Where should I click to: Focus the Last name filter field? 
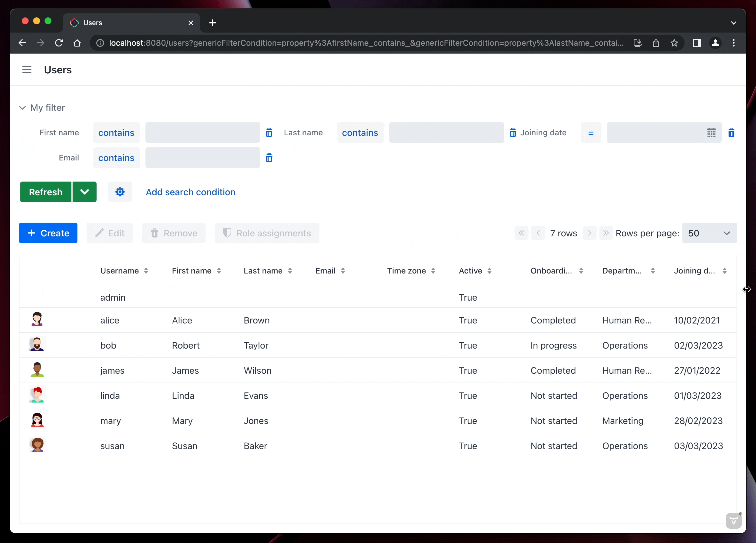tap(446, 132)
